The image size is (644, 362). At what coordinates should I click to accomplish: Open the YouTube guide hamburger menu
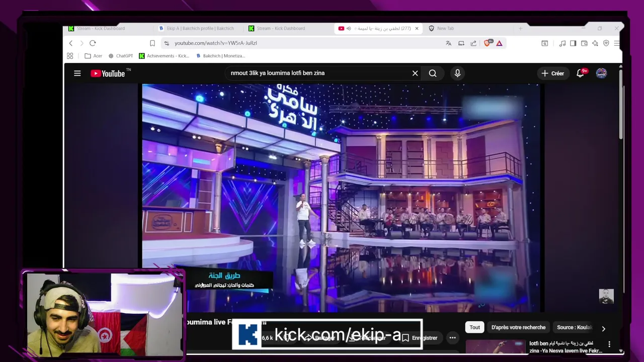pos(77,73)
